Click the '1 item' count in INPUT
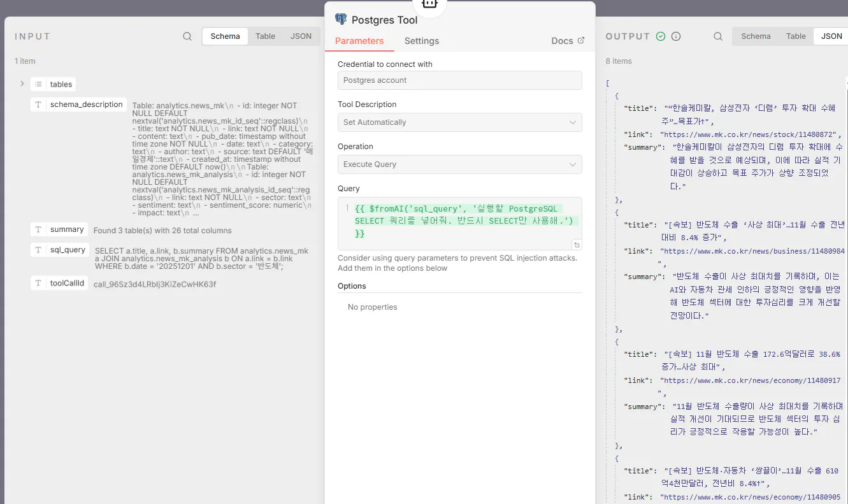Image resolution: width=848 pixels, height=504 pixels. 25,61
